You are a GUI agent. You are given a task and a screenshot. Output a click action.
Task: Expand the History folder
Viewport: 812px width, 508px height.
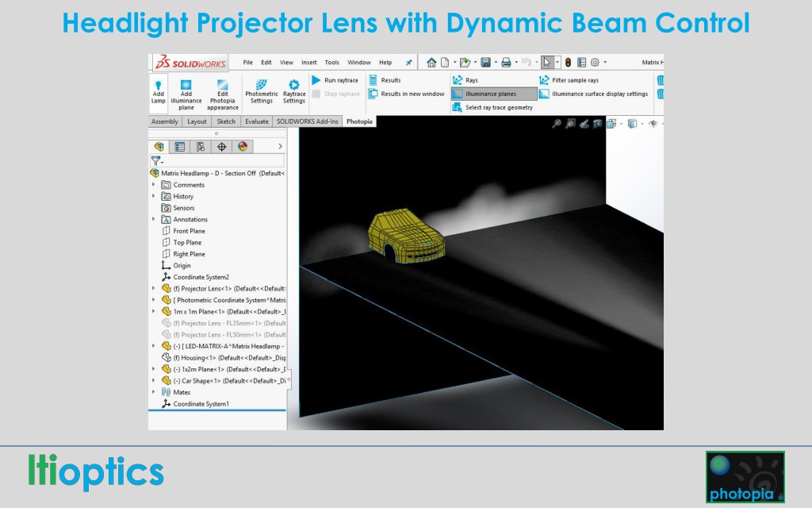(x=153, y=196)
